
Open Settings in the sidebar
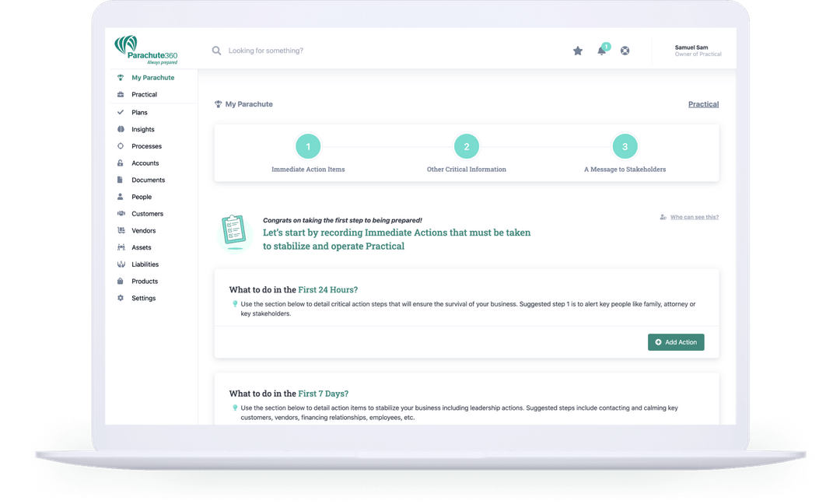tap(144, 298)
